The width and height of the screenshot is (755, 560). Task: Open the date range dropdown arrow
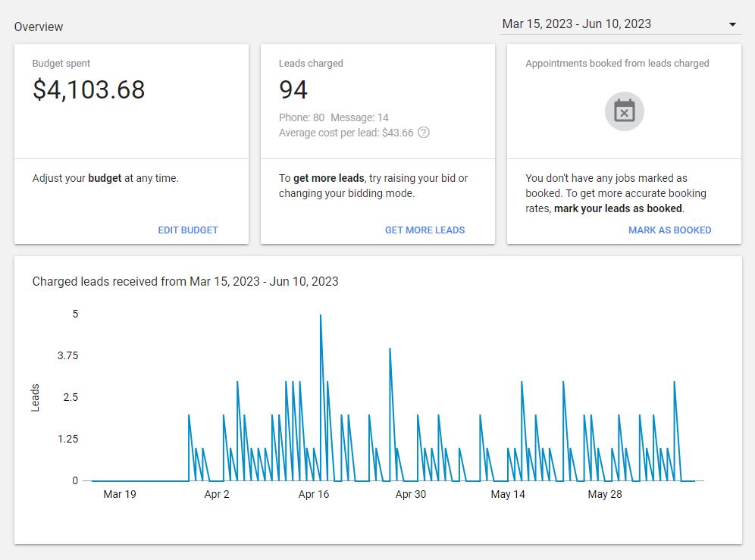click(732, 24)
